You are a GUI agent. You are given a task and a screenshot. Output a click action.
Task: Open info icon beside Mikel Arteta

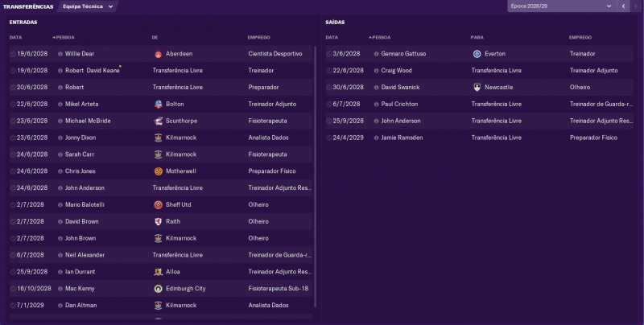click(60, 104)
